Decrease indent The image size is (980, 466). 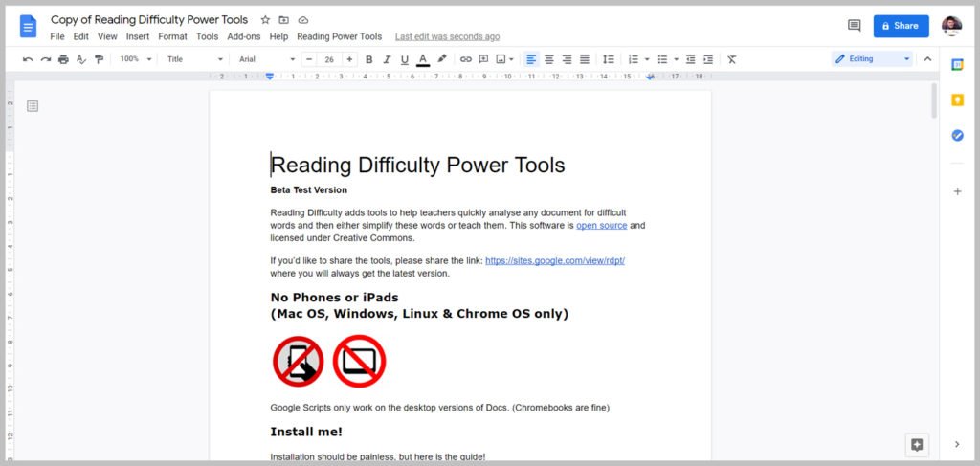691,59
